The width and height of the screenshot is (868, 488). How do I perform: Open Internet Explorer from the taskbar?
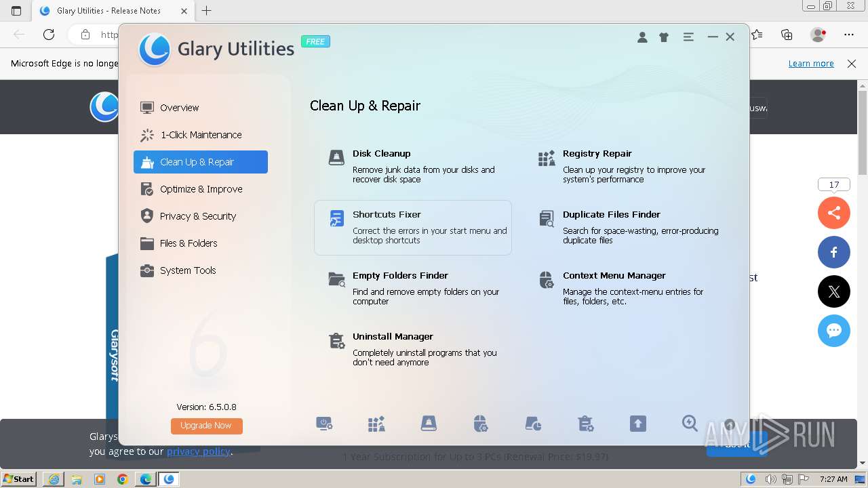pos(54,479)
